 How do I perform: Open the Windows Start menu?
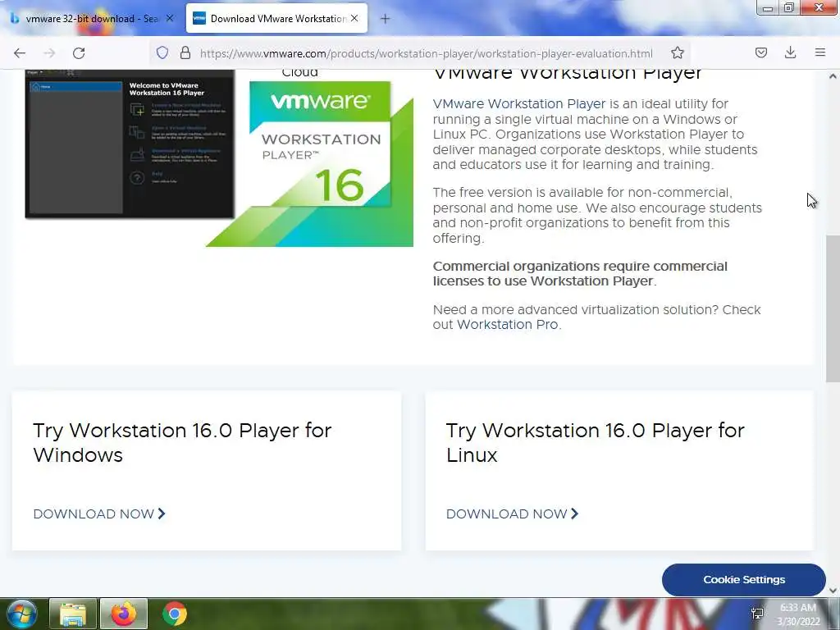22,614
